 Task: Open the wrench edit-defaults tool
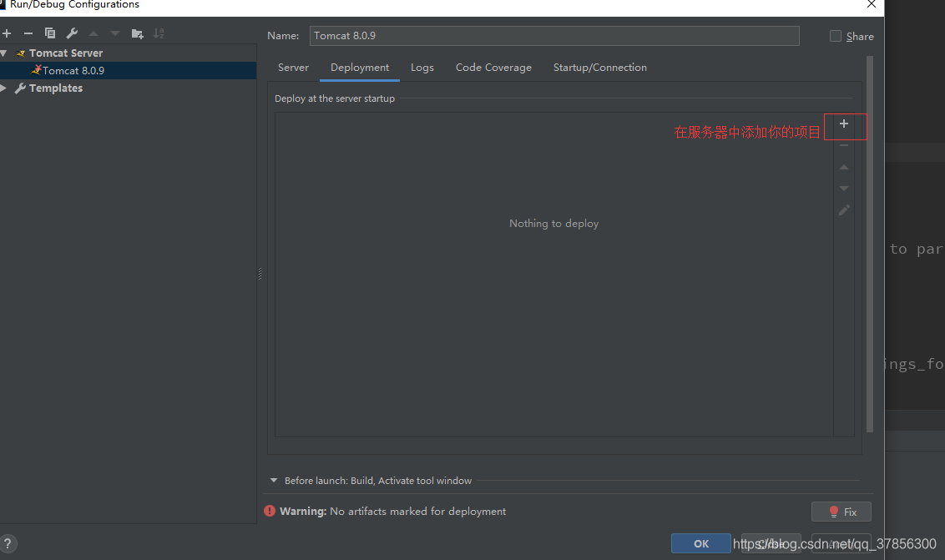[72, 33]
